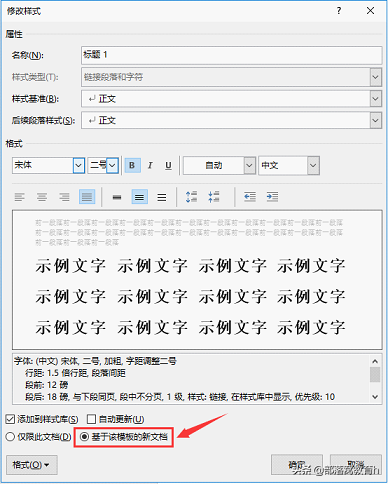Open the 二号 font size dropdown
Screen dimensions: 388x484
pyautogui.click(x=112, y=165)
